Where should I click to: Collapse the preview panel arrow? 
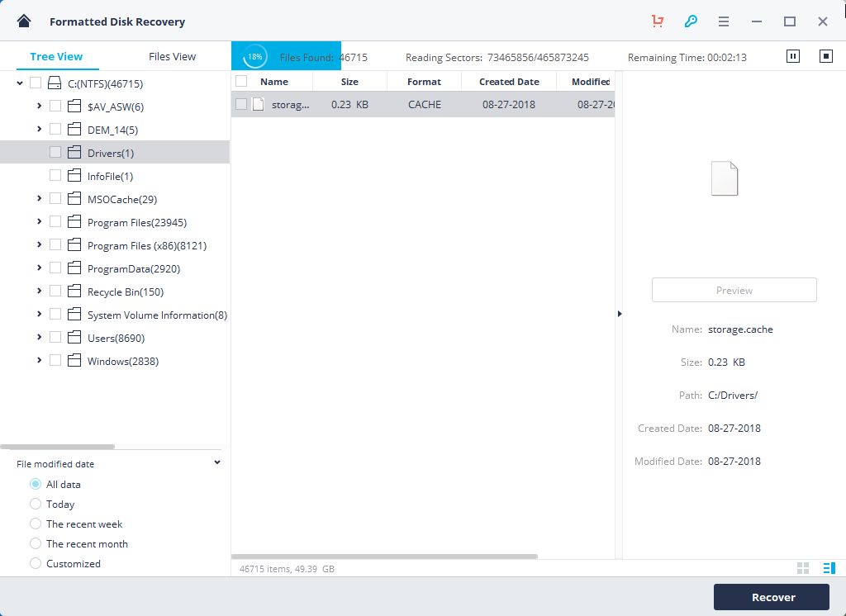[620, 314]
